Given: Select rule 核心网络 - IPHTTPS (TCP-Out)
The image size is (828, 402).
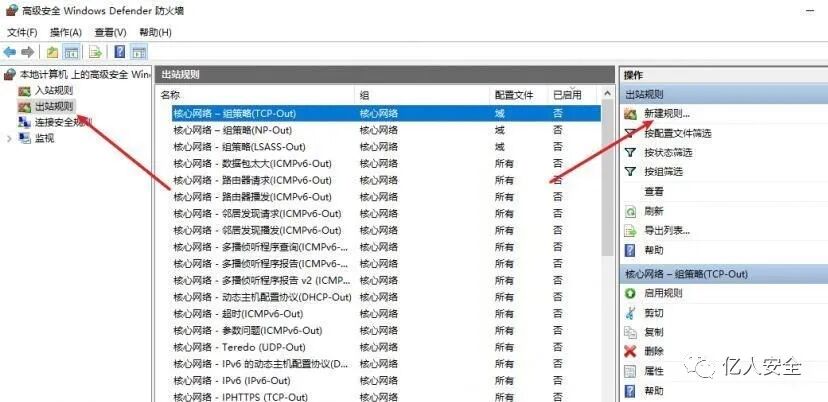Looking at the screenshot, I should pos(386,397).
